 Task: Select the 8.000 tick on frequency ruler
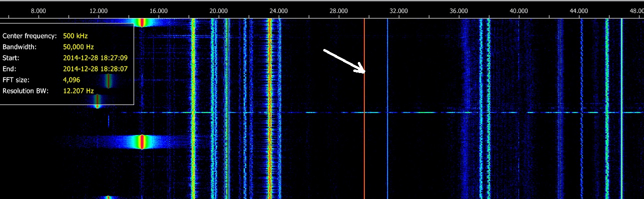(x=39, y=10)
